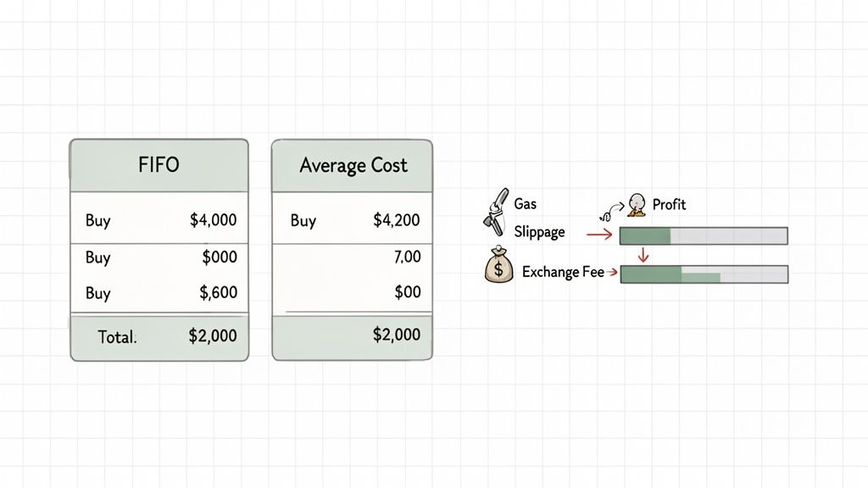868x488 pixels.
Task: Click the Slippage progress bar
Action: [704, 236]
